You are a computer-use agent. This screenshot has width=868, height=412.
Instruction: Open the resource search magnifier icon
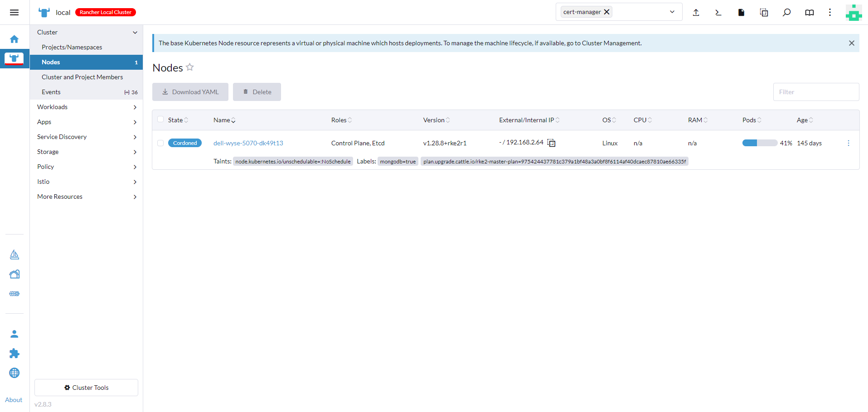click(x=786, y=12)
